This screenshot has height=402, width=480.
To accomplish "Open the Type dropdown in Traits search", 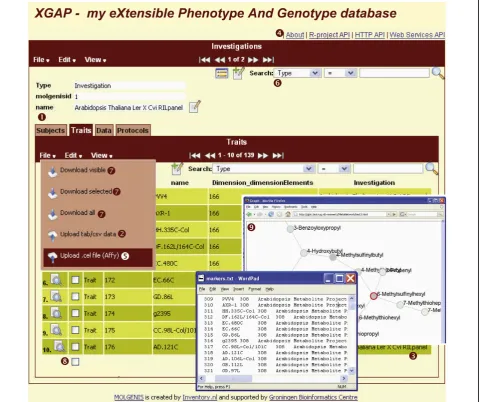I will pyautogui.click(x=264, y=169).
